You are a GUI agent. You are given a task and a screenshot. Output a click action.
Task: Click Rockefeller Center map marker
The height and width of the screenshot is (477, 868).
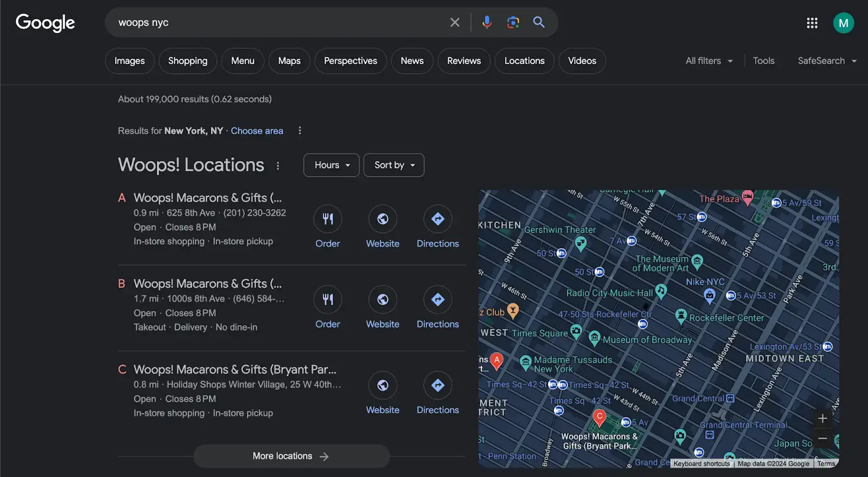click(681, 315)
